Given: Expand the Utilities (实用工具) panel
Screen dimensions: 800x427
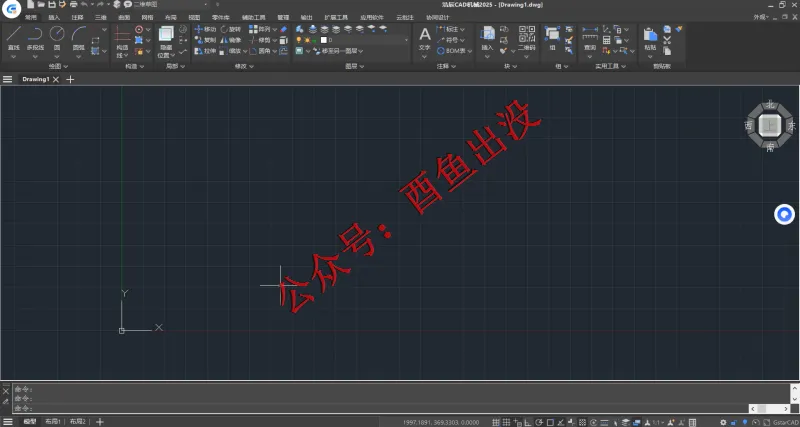Looking at the screenshot, I should click(x=610, y=66).
